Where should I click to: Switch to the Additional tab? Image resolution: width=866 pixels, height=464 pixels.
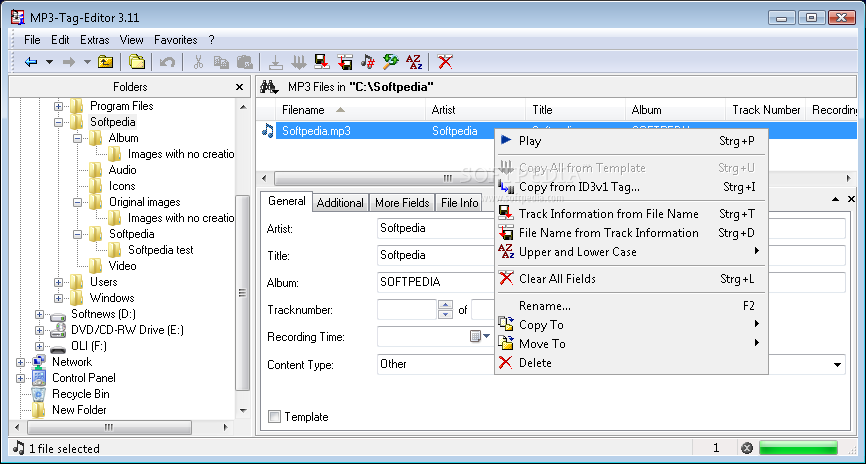pos(340,203)
